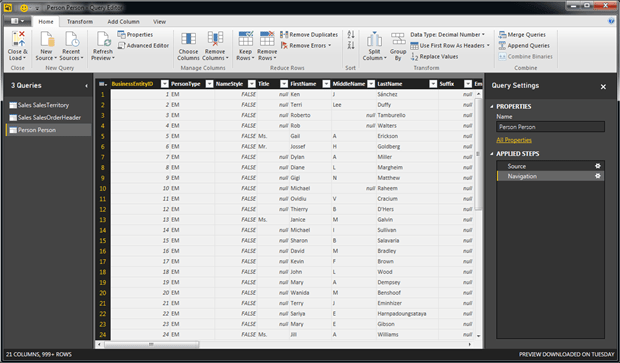Click the Choose Columns icon

(x=188, y=40)
